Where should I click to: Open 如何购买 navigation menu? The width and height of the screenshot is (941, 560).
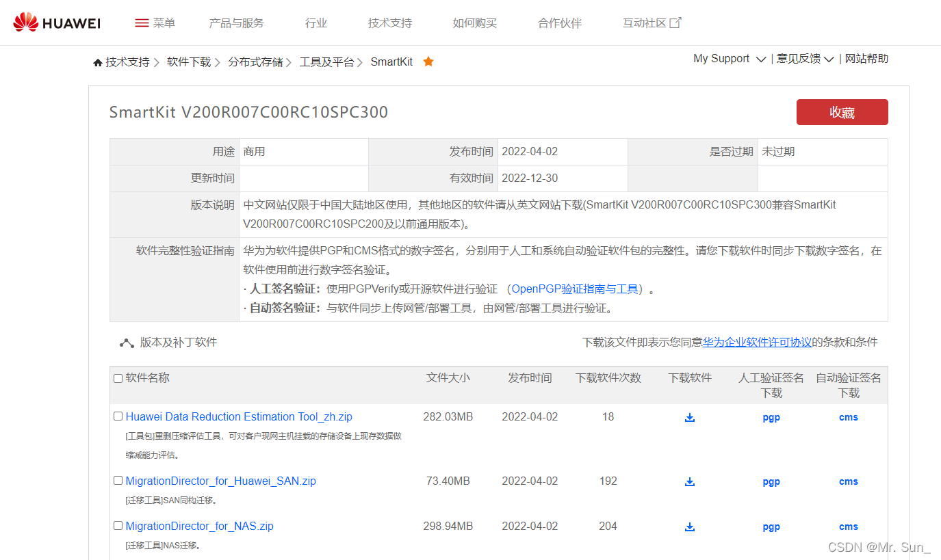coord(474,23)
